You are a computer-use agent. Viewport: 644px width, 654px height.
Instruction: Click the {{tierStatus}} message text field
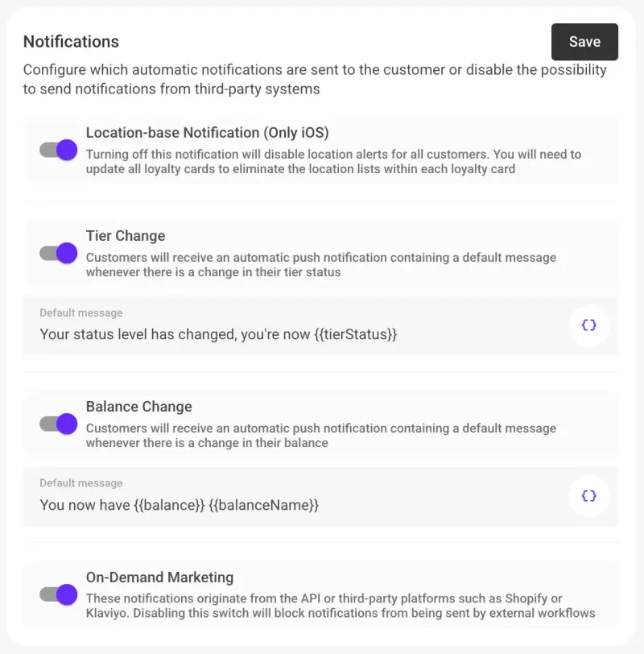tap(217, 334)
